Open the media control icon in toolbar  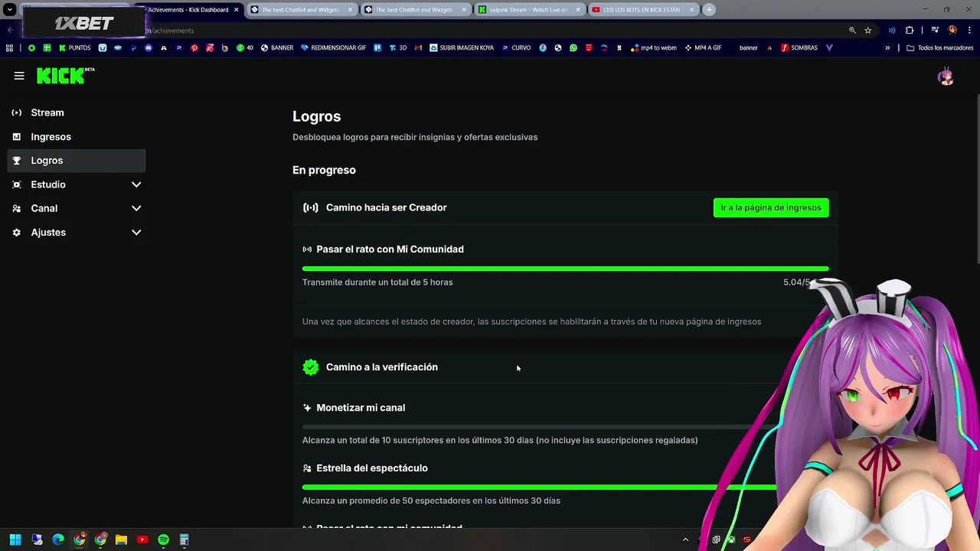pos(934,31)
